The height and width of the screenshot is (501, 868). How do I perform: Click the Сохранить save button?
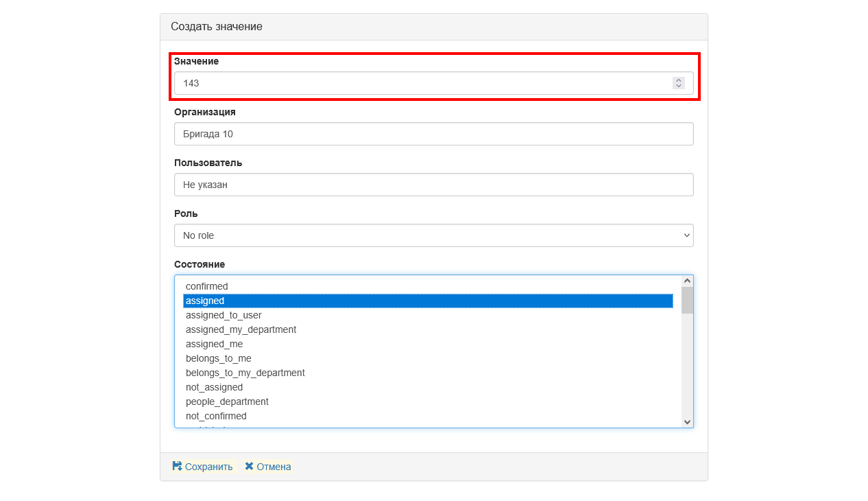point(208,467)
